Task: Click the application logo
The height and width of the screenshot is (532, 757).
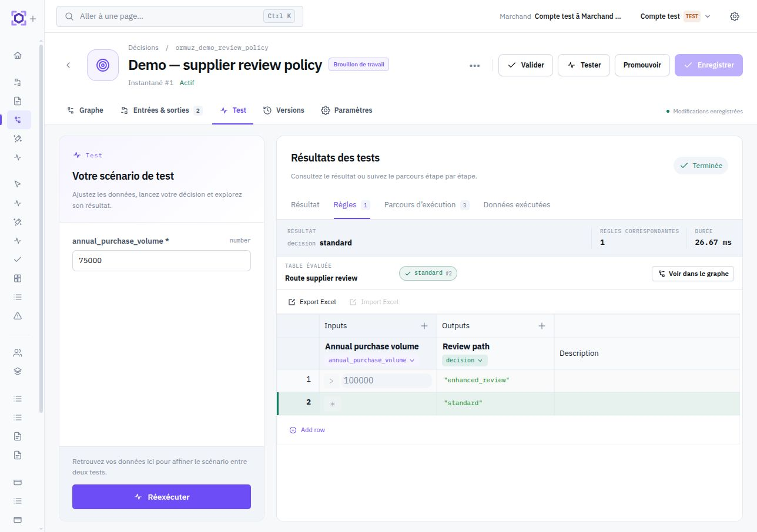Action: (x=19, y=18)
